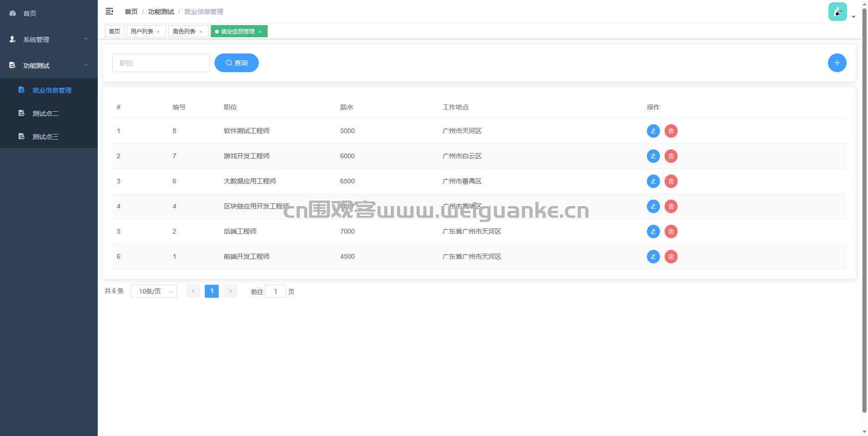Open 测试点三 in the sidebar
This screenshot has width=868, height=436.
(x=49, y=137)
